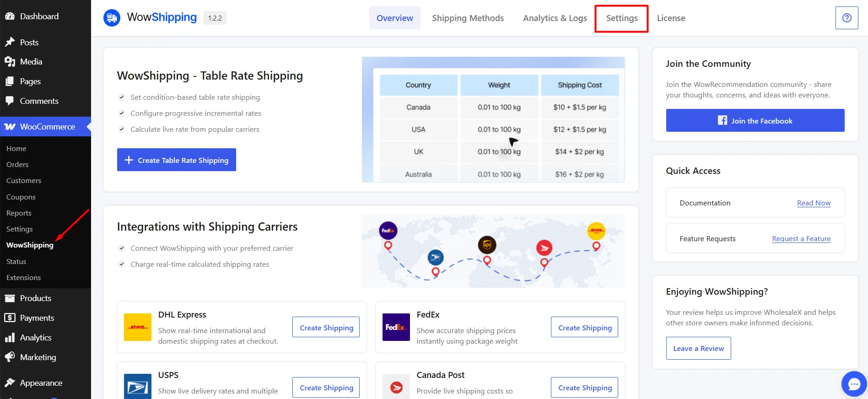868x399 pixels.
Task: Click Create Table Rate Shipping button
Action: tap(177, 160)
